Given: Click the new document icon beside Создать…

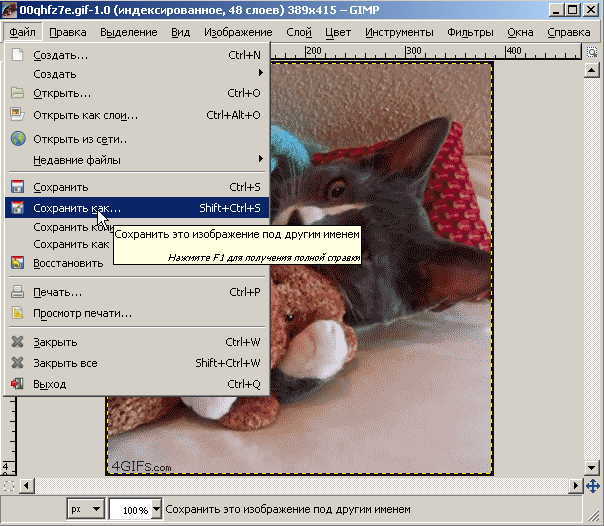Looking at the screenshot, I should pos(17,55).
